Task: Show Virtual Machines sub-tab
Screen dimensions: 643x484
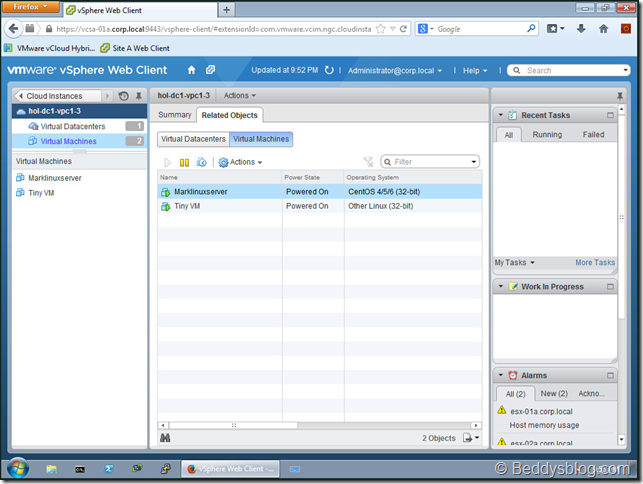Action: 261,139
